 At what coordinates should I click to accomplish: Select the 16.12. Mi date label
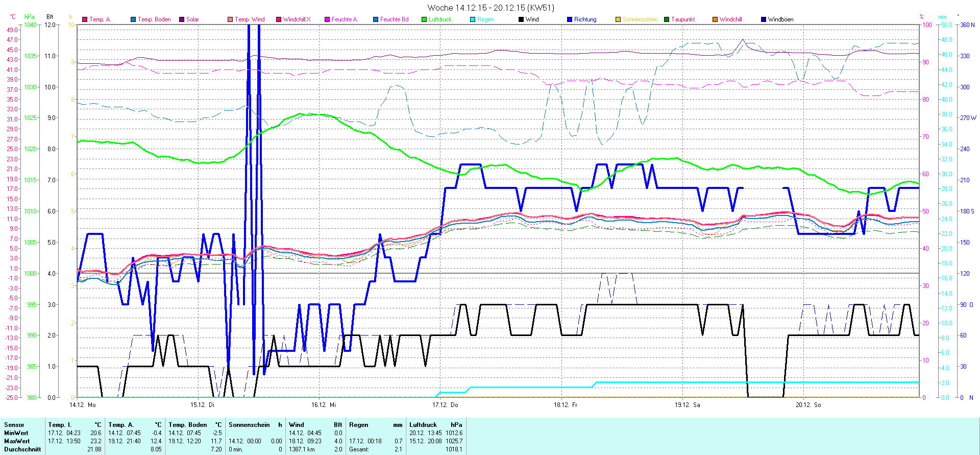point(324,405)
